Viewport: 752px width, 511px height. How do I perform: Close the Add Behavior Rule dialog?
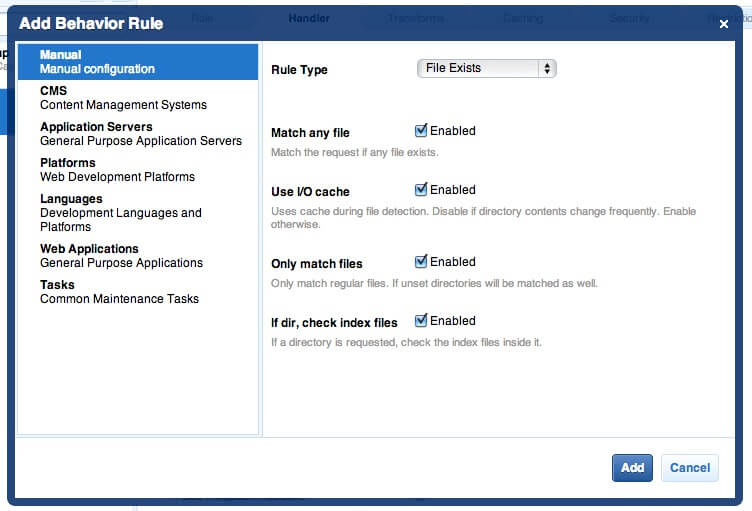point(724,24)
